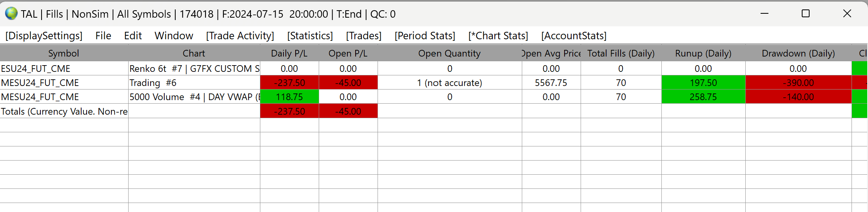Select the ESU24_FUT_CME symbol row
The height and width of the screenshot is (212, 868).
36,69
